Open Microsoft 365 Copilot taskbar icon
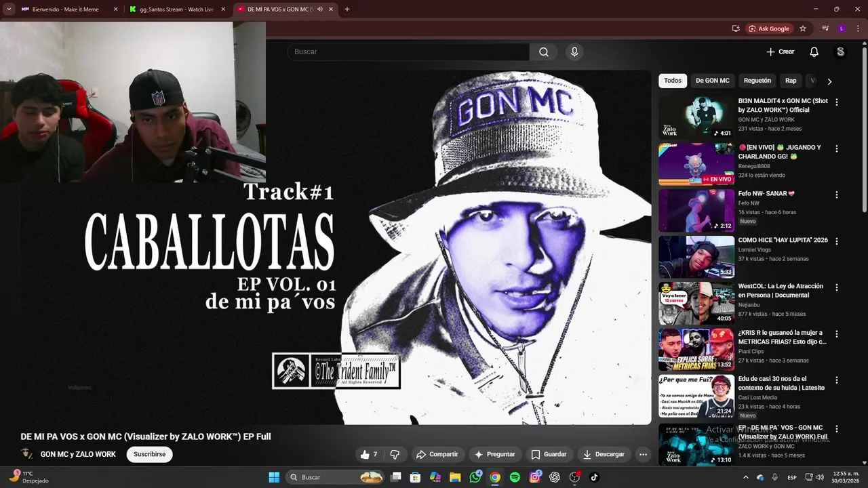The width and height of the screenshot is (868, 488). pos(435,477)
